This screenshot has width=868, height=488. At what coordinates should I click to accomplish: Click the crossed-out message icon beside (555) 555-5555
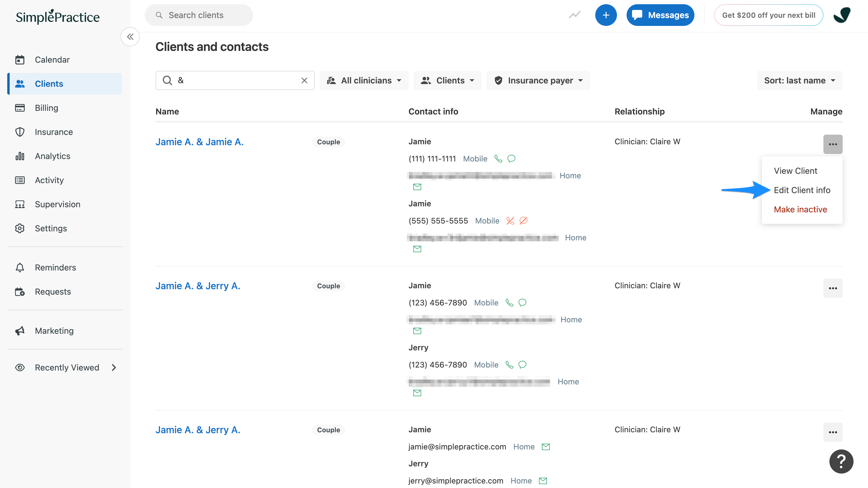(523, 221)
